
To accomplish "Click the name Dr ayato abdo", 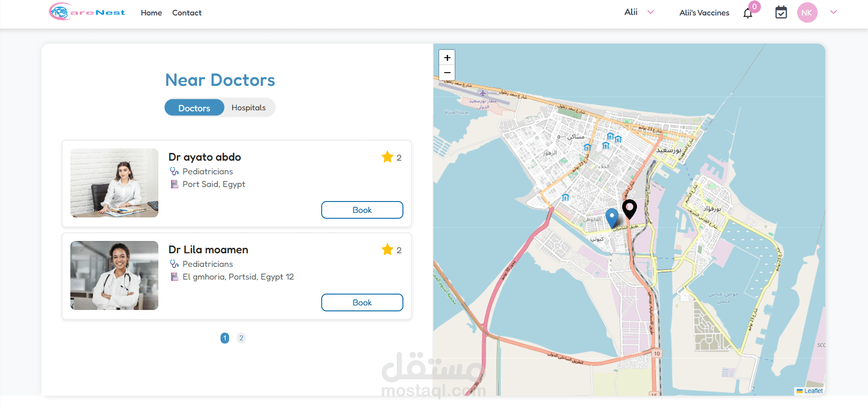I will (x=205, y=157).
